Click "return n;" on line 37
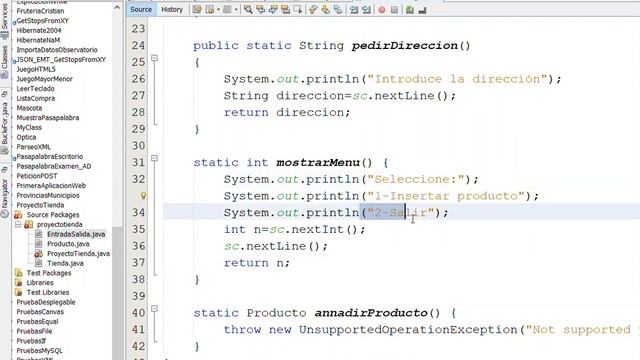This screenshot has height=360, width=640. (x=256, y=263)
